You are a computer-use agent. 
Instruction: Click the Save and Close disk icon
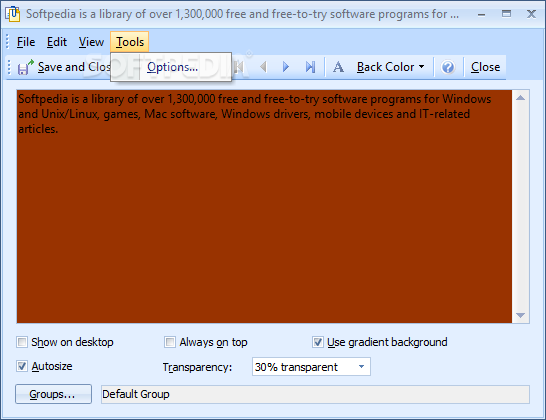(x=25, y=67)
